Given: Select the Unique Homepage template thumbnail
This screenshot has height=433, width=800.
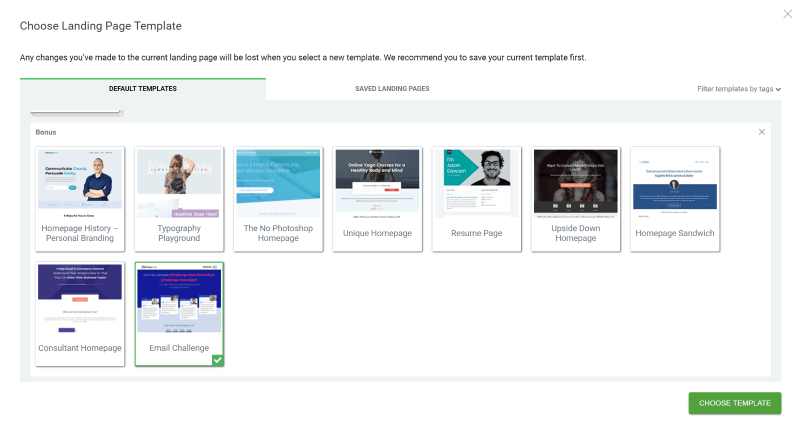Looking at the screenshot, I should (377, 184).
